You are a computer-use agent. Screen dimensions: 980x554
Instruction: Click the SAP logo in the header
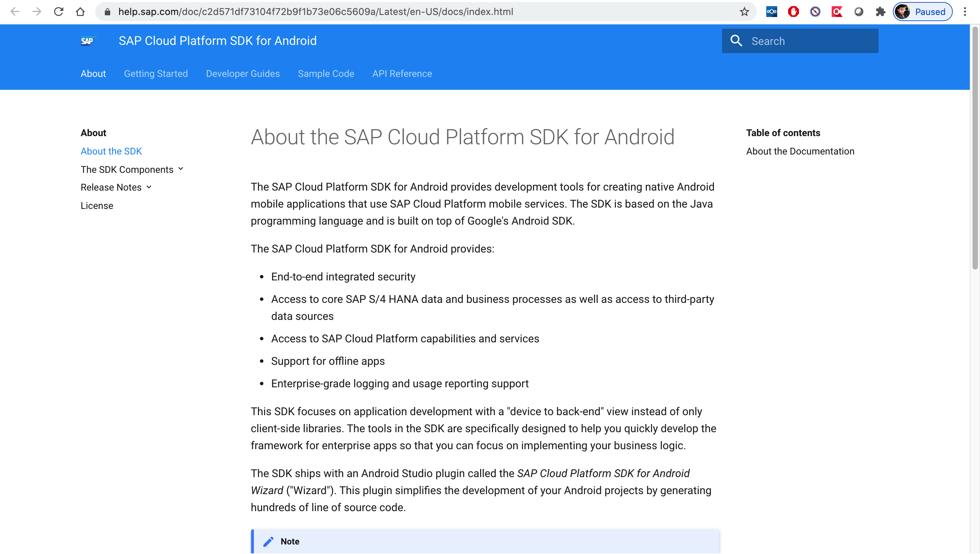[x=88, y=41]
